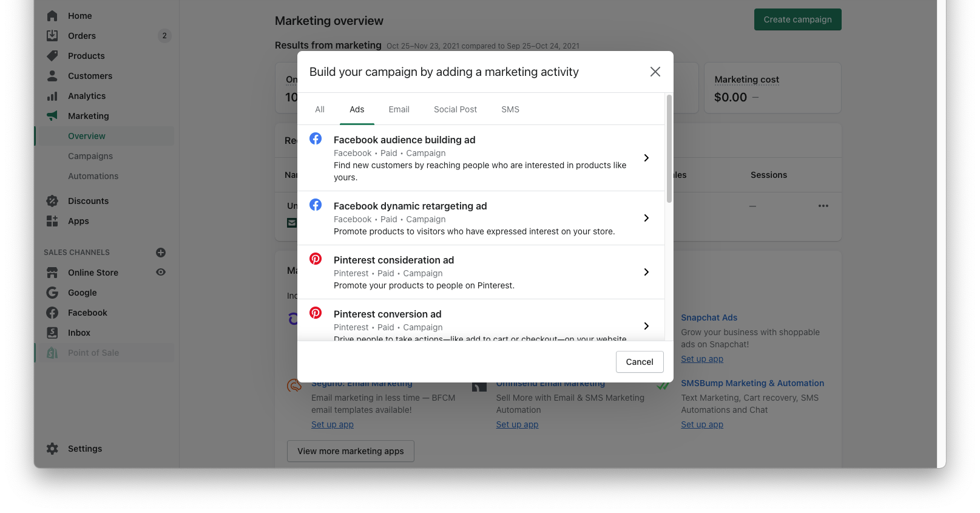The height and width of the screenshot is (513, 980).
Task: Click View more marketing apps button
Action: [x=351, y=451]
